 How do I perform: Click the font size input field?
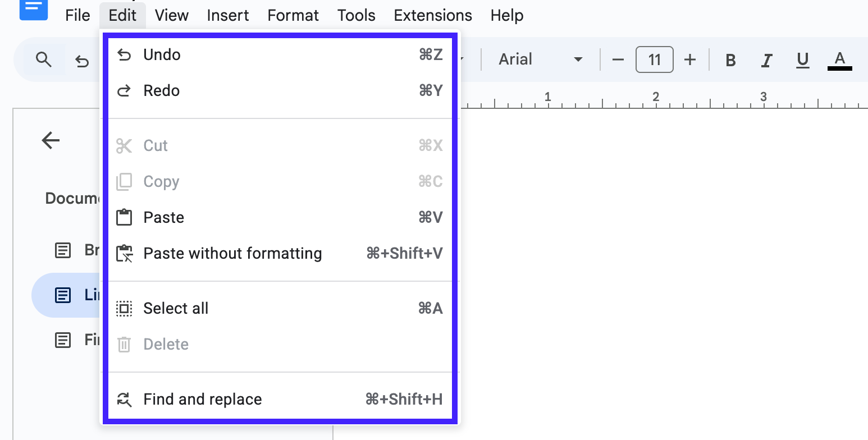654,59
